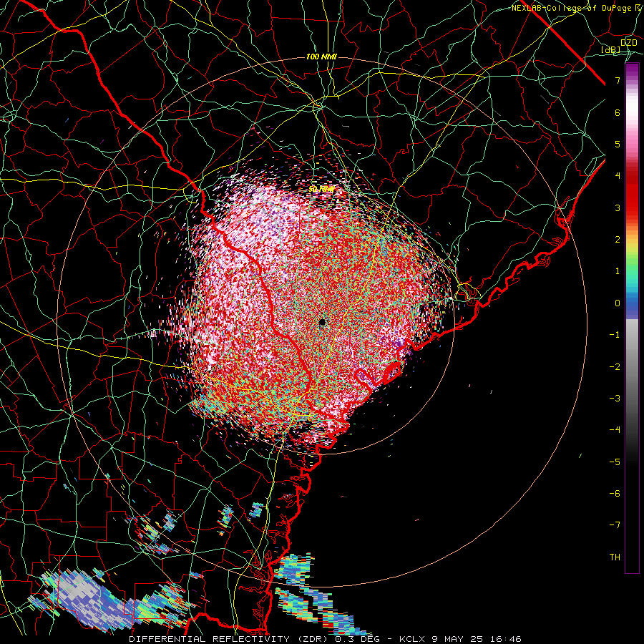The image size is (644, 644).
Task: Click the '-4' value on the color scale
Action: tap(615, 429)
